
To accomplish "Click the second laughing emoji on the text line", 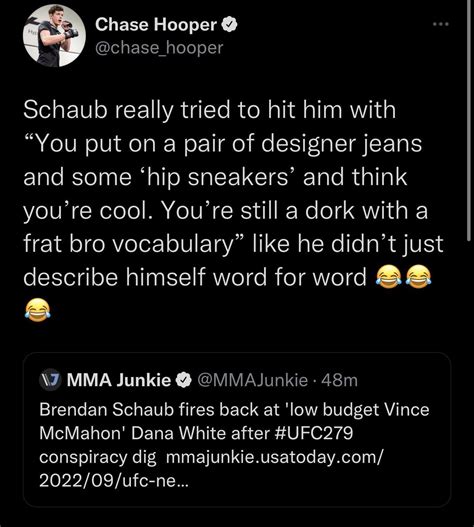I will point(419,276).
